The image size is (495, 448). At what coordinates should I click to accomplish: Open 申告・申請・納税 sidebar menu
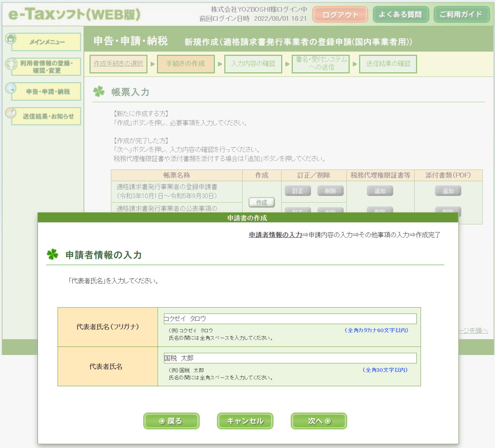(x=46, y=92)
